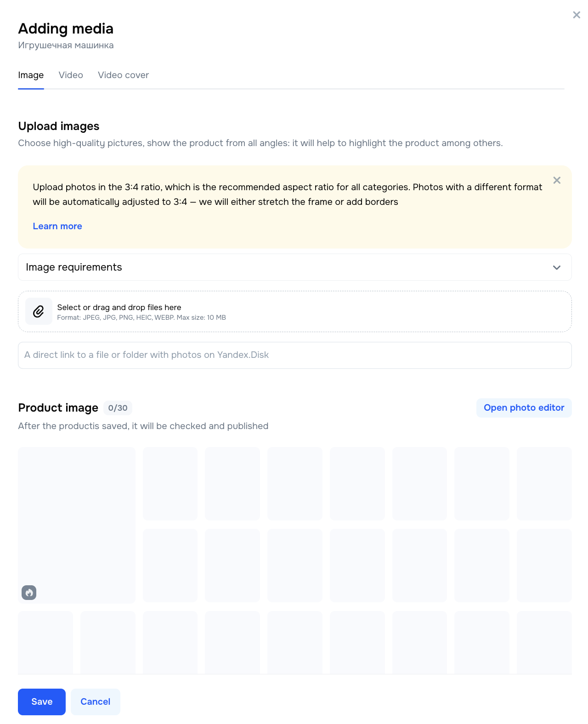Open photo editor

[524, 408]
